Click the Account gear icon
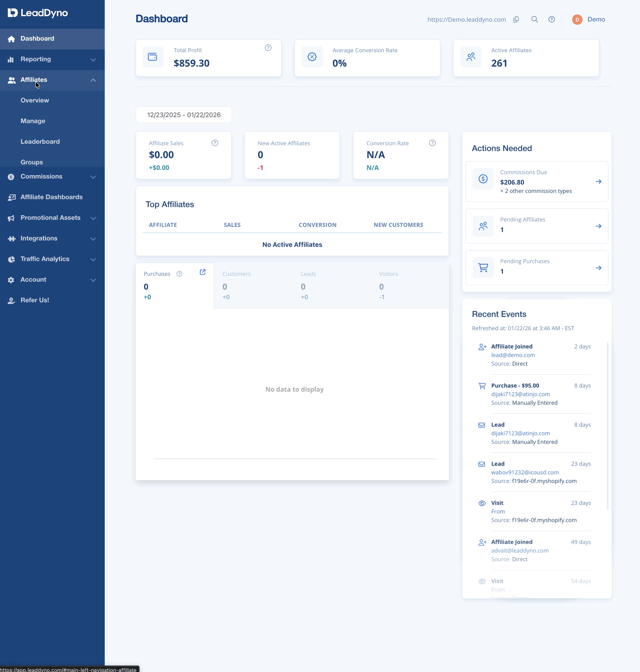Viewport: 640px width, 672px height. 11,280
